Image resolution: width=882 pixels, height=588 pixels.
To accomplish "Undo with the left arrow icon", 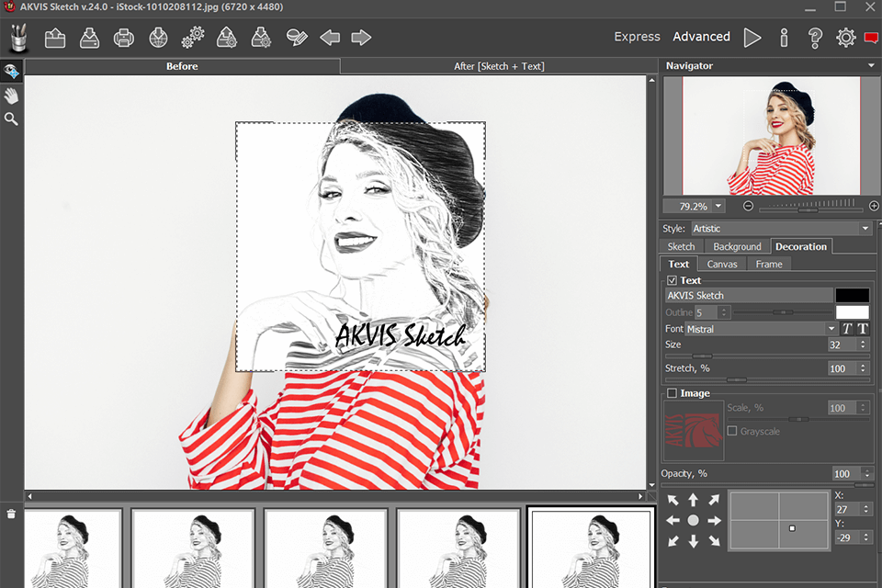I will click(330, 38).
